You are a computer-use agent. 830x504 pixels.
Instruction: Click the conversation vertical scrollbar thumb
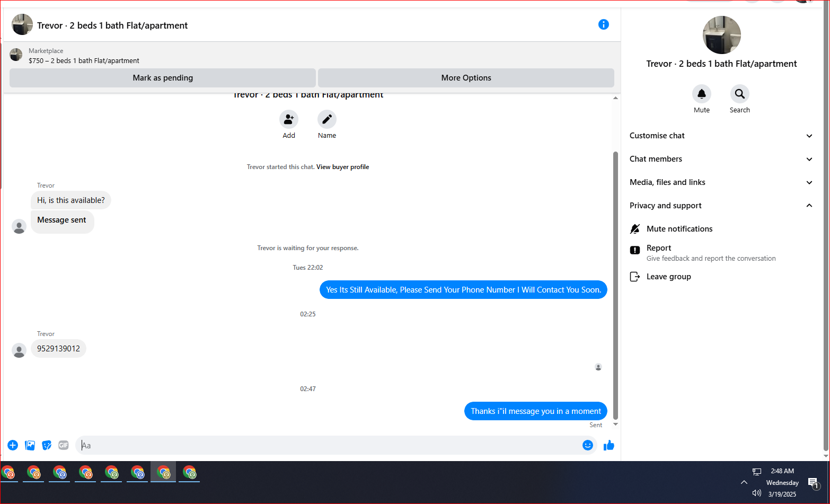click(x=615, y=285)
